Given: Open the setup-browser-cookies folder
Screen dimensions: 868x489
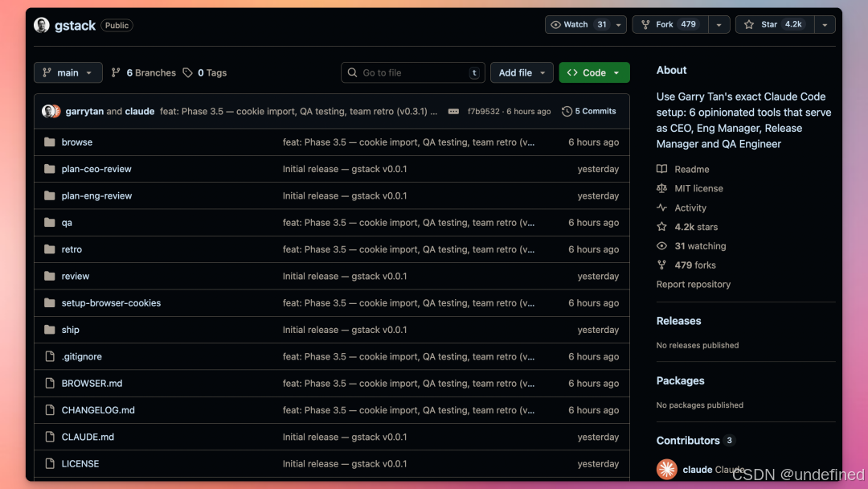Looking at the screenshot, I should click(x=111, y=303).
